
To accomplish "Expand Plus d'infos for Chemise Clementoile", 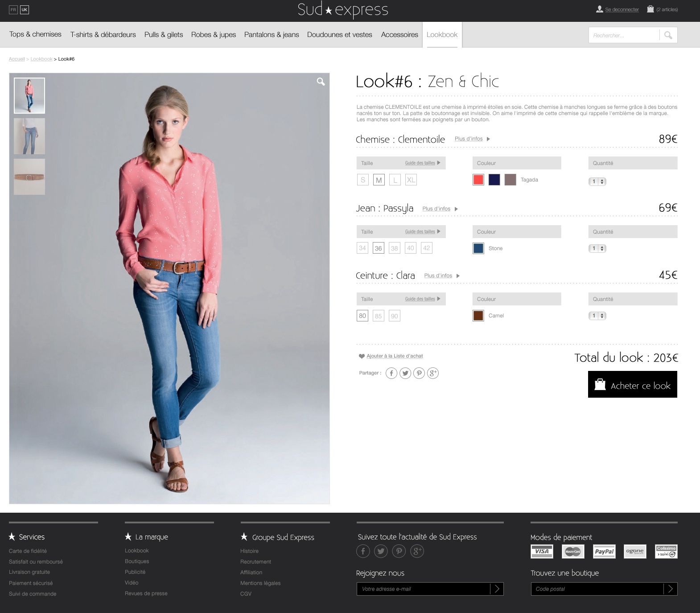I will pyautogui.click(x=472, y=139).
